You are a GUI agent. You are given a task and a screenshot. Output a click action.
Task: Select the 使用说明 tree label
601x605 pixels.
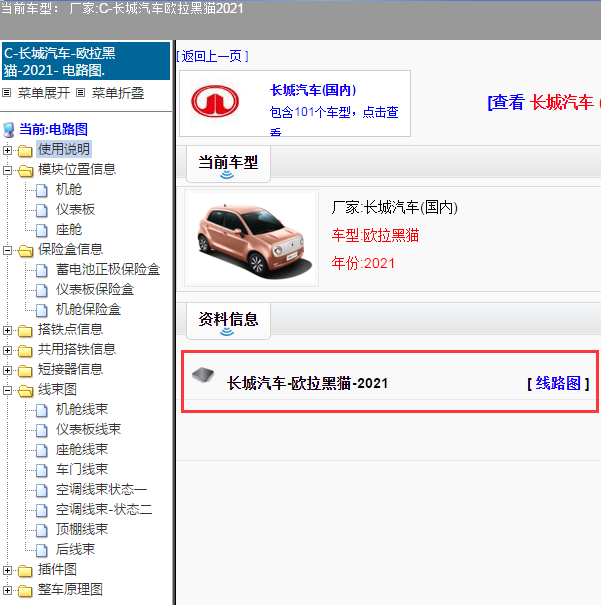(64, 149)
